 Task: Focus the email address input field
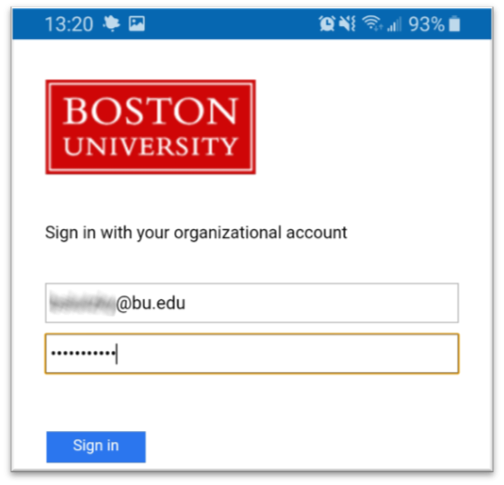(252, 303)
